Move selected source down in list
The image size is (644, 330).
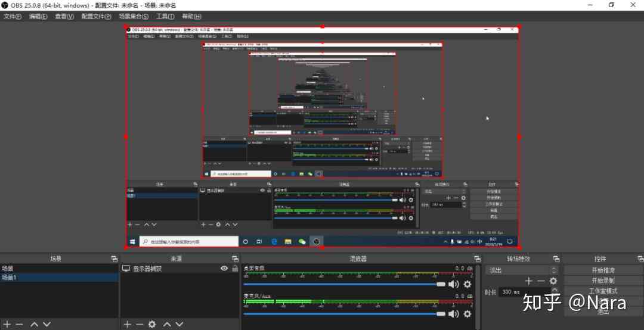coord(179,324)
